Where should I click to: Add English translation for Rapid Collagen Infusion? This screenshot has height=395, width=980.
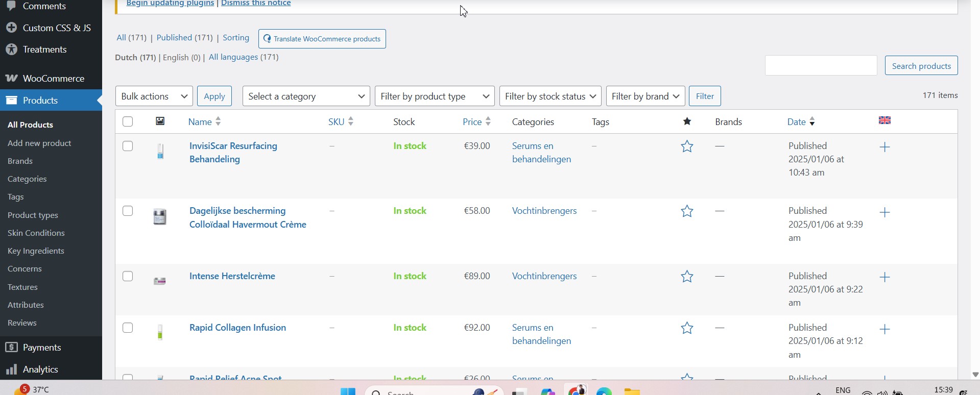click(885, 329)
